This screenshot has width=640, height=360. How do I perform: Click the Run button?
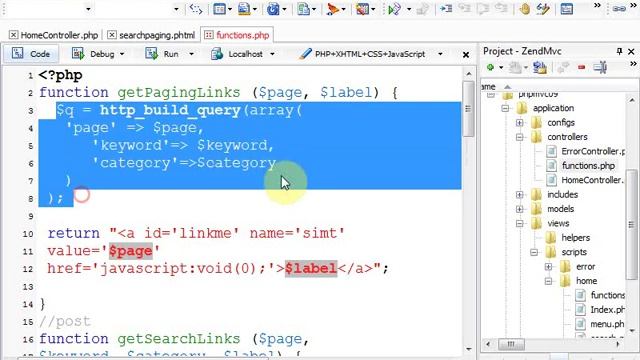click(162, 54)
